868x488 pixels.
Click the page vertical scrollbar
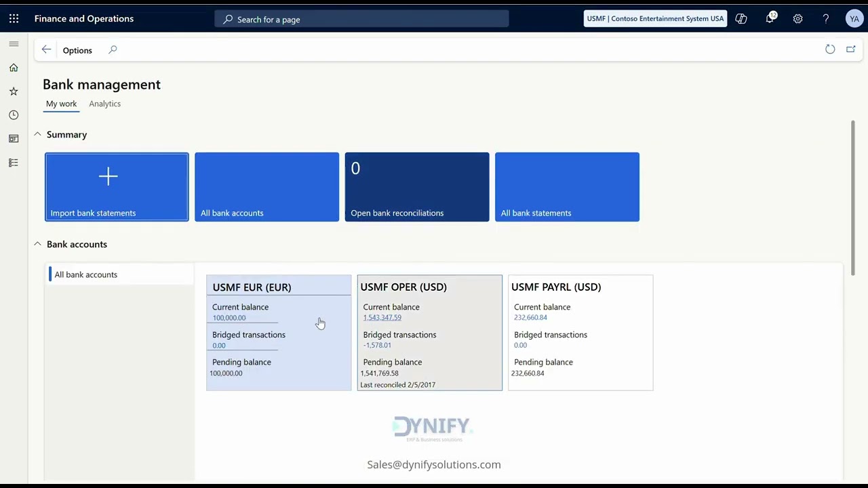852,197
